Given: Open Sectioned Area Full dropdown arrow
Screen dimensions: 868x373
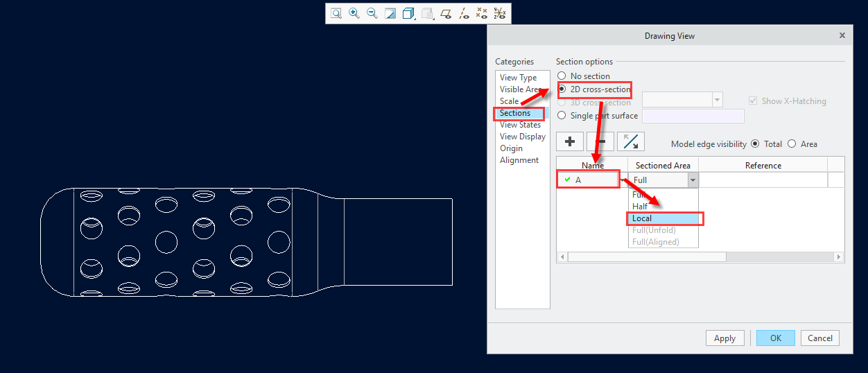Looking at the screenshot, I should click(x=693, y=180).
